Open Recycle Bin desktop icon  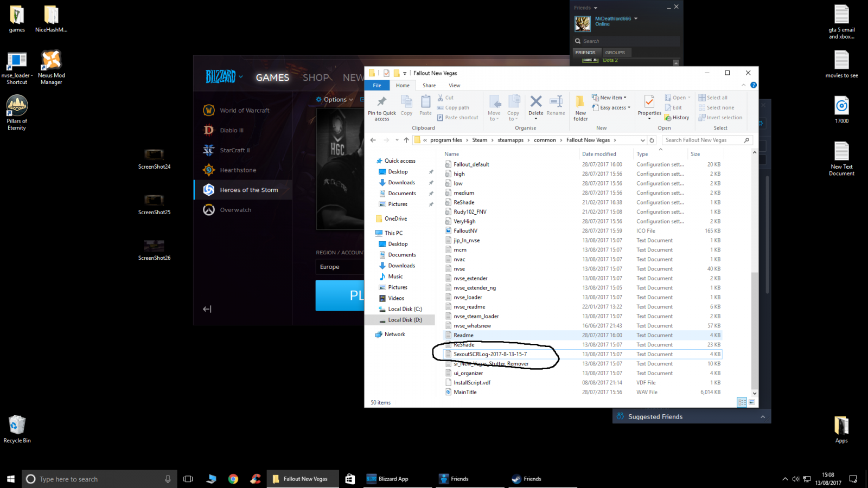click(x=17, y=429)
